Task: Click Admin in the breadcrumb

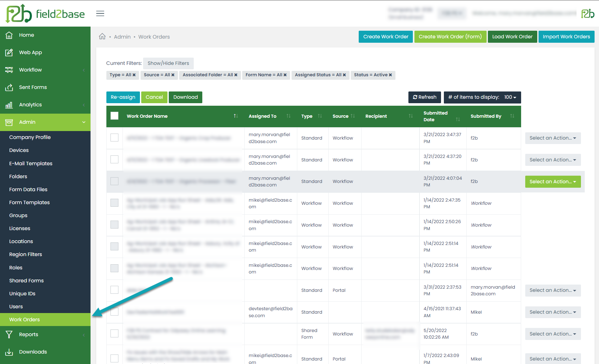Action: (122, 37)
